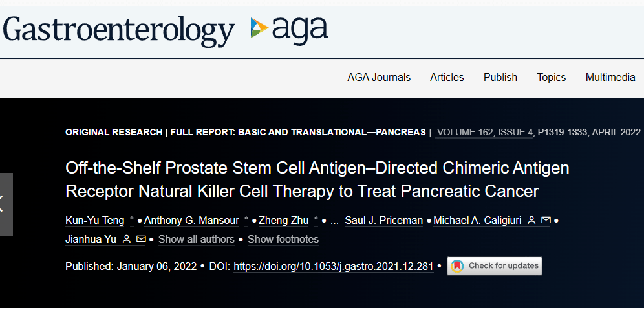
Task: Click author name Saul J. Priceman
Action: tap(383, 221)
